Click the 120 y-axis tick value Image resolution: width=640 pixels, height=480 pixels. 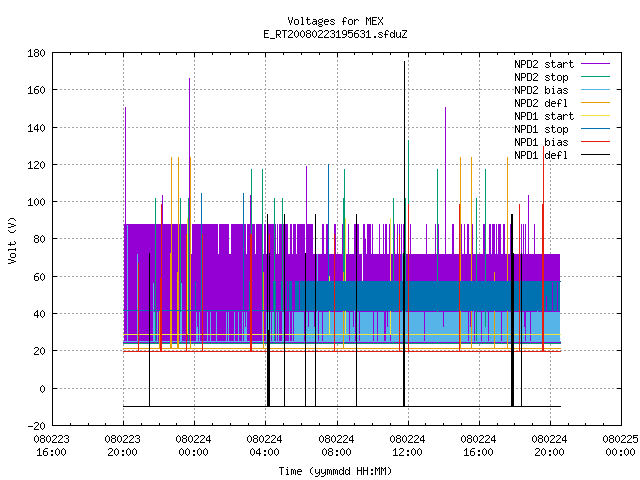point(36,165)
